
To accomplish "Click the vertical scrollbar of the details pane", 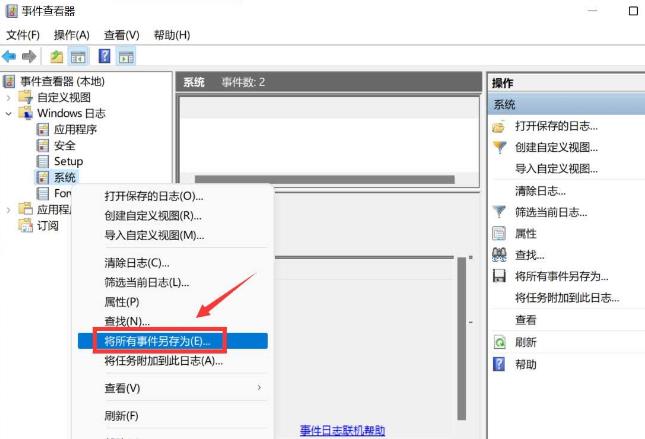I will tap(462, 339).
